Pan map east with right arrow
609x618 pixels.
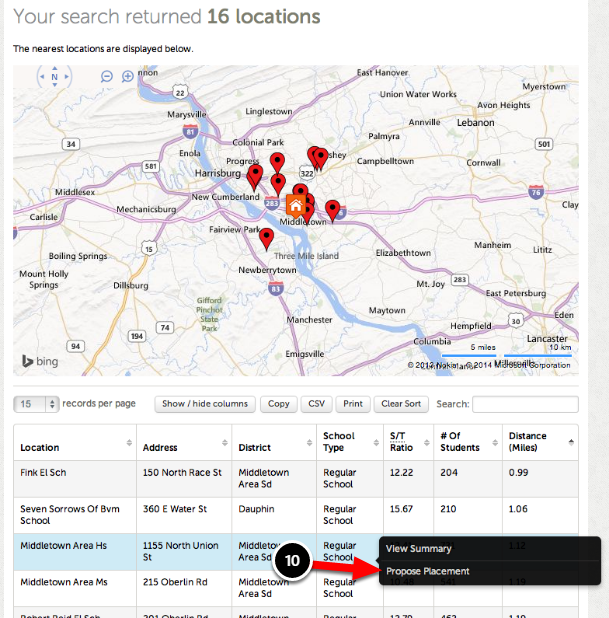pyautogui.click(x=67, y=77)
